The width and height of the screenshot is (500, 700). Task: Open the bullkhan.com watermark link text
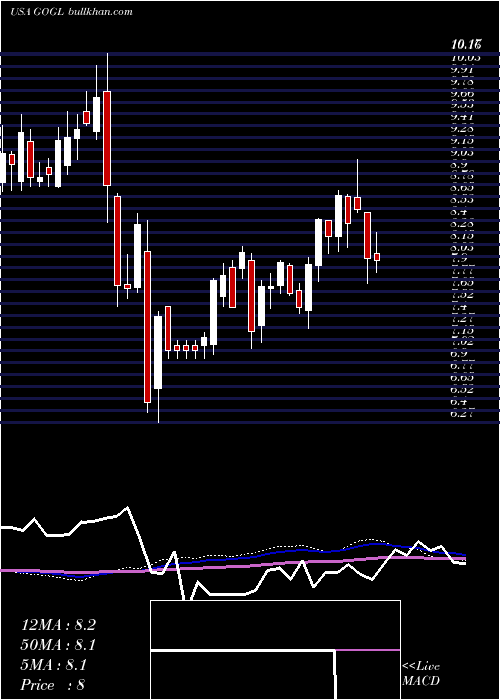coord(101,12)
